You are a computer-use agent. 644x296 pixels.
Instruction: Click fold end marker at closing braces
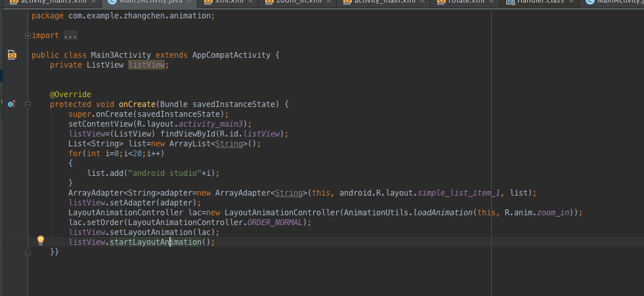(28, 251)
